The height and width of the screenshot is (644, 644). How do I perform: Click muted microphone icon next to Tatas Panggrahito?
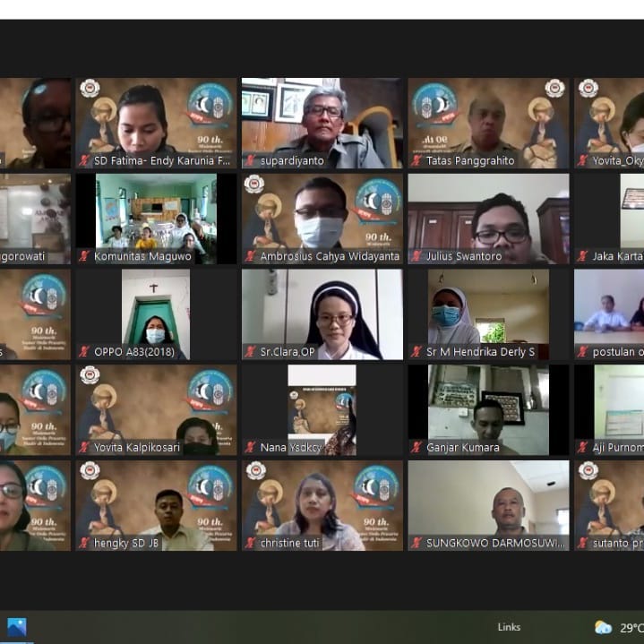[416, 161]
